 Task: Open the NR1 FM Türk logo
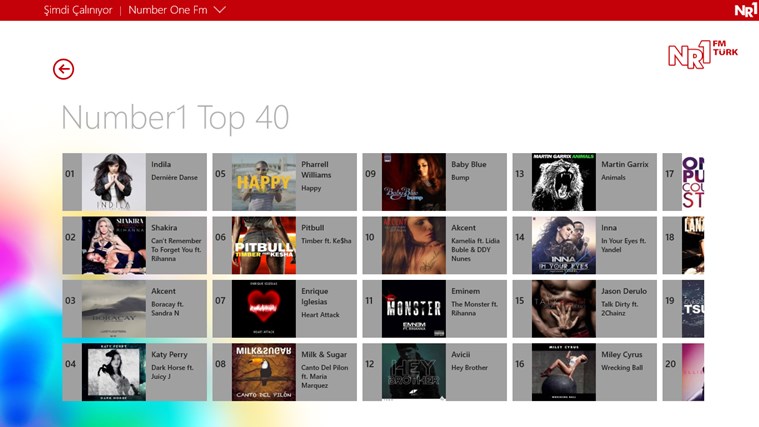[703, 54]
